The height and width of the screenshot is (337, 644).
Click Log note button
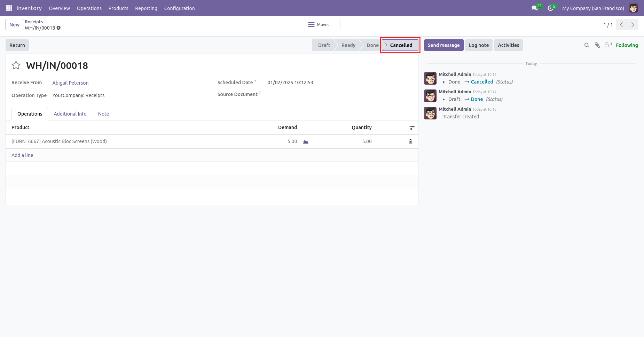pos(479,45)
